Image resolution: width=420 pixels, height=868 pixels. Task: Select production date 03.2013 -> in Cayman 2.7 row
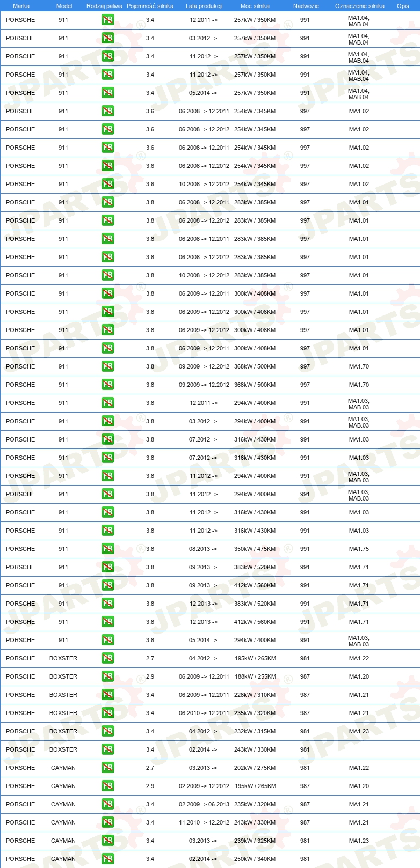[x=203, y=768]
